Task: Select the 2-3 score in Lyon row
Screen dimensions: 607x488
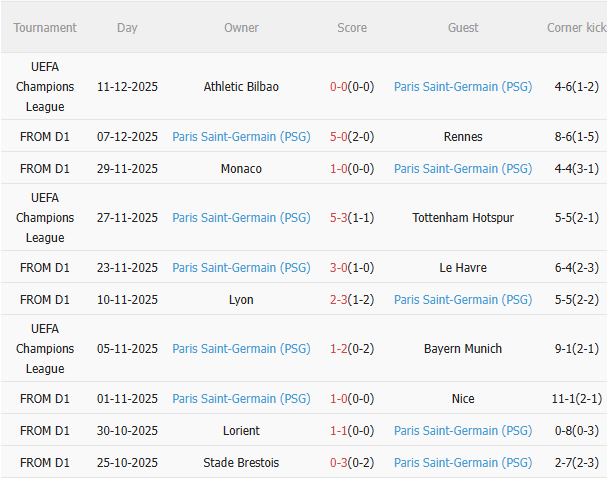Action: point(338,300)
